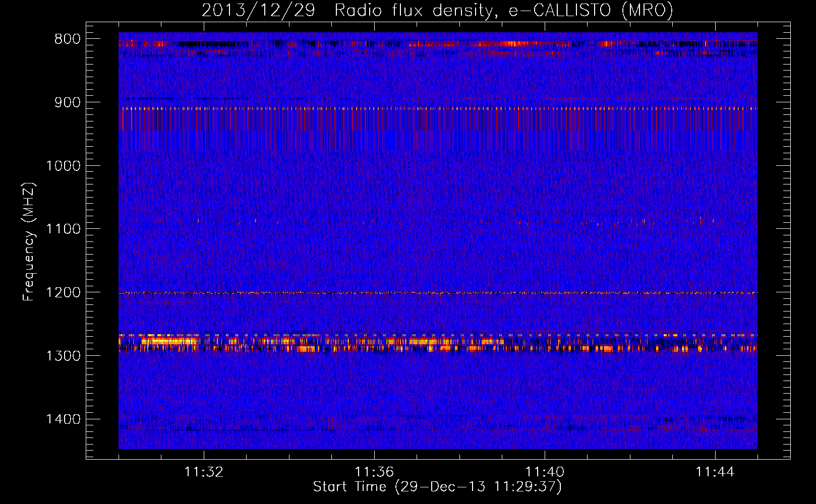Click the bright yellow band near 1280 MHz
Screen dimensions: 816x504
(438, 343)
